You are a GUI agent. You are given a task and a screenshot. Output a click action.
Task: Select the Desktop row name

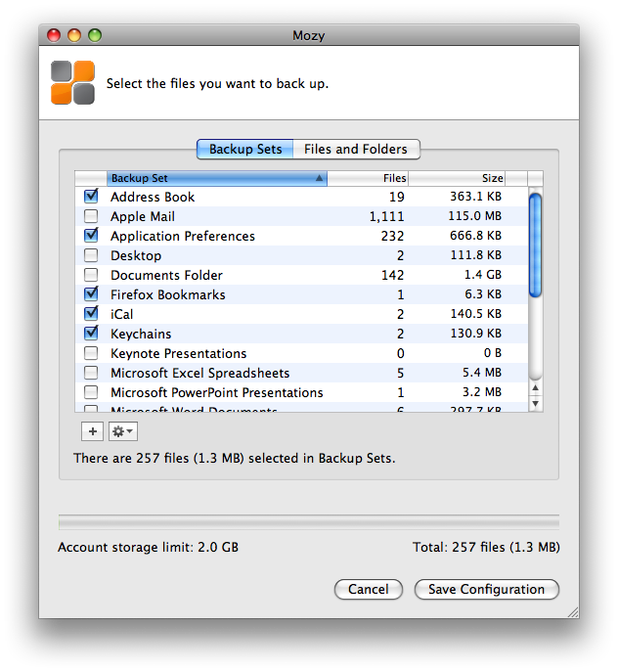[x=136, y=255]
